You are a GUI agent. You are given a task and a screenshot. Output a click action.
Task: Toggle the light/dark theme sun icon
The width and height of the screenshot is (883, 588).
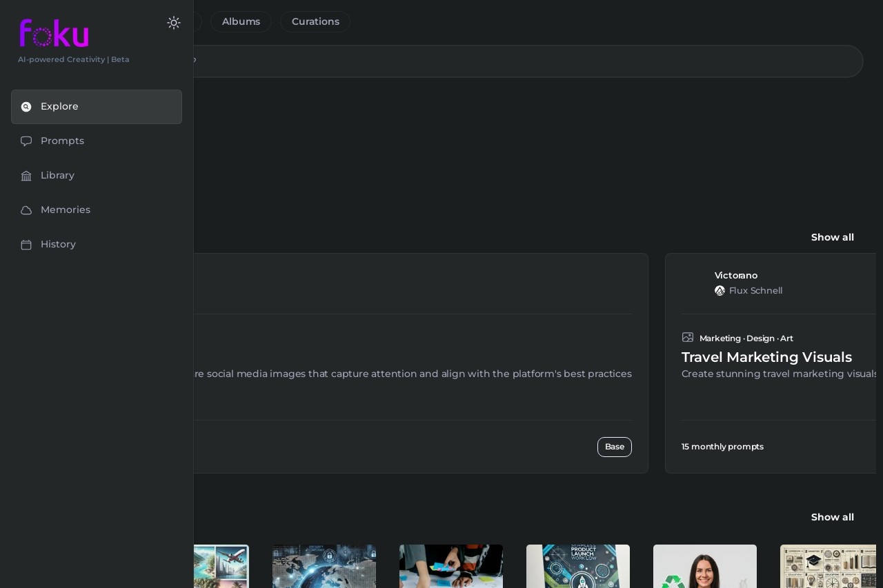click(174, 23)
